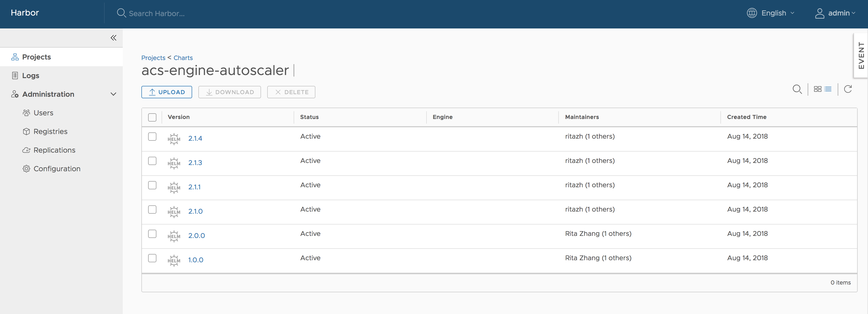This screenshot has height=314, width=868.
Task: Go to Logs in the sidebar
Action: (31, 76)
